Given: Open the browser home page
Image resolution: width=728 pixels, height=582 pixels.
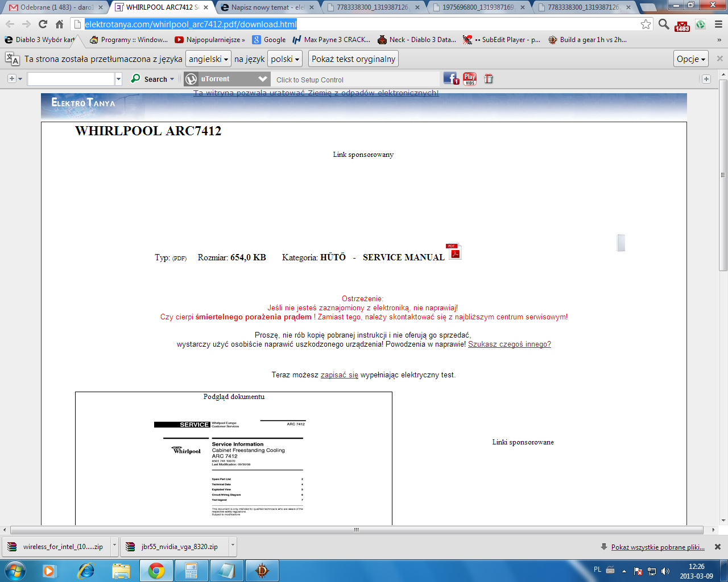Looking at the screenshot, I should pyautogui.click(x=59, y=24).
